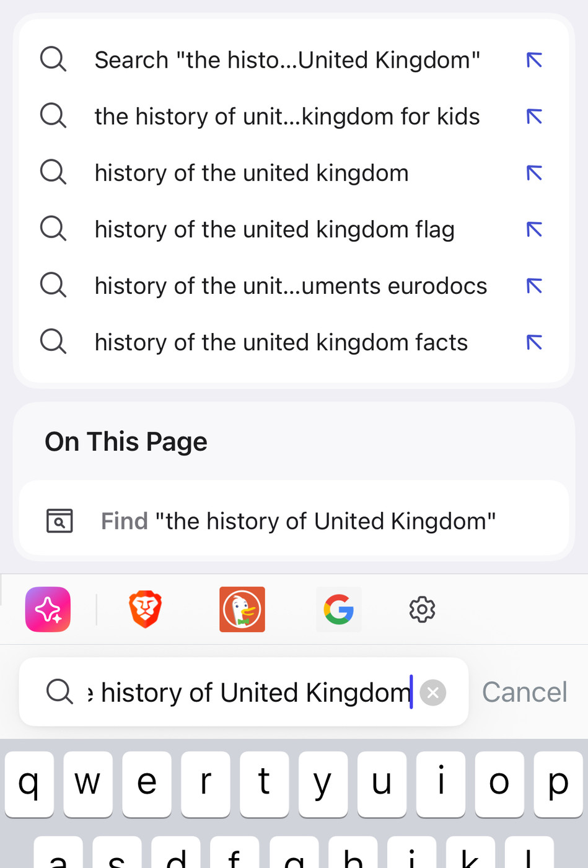Fill query arrow for eurodocs suggestion
The width and height of the screenshot is (588, 868).
coord(534,286)
